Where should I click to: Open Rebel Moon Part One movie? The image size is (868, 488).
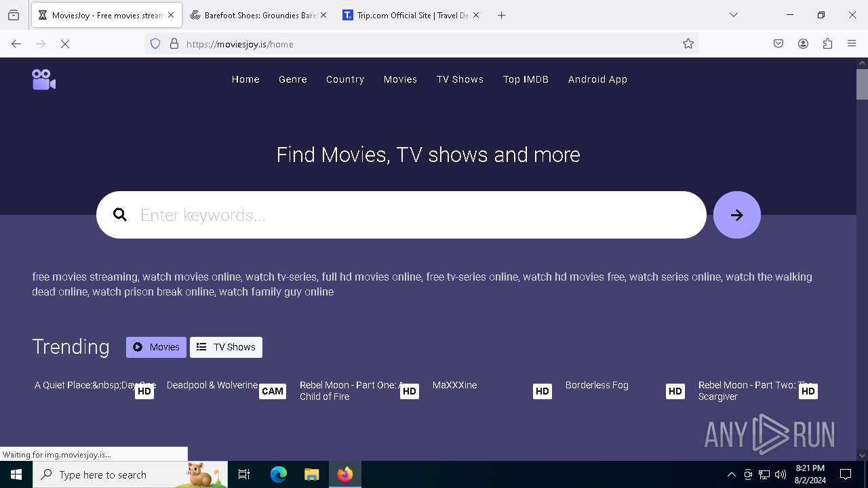(x=351, y=390)
